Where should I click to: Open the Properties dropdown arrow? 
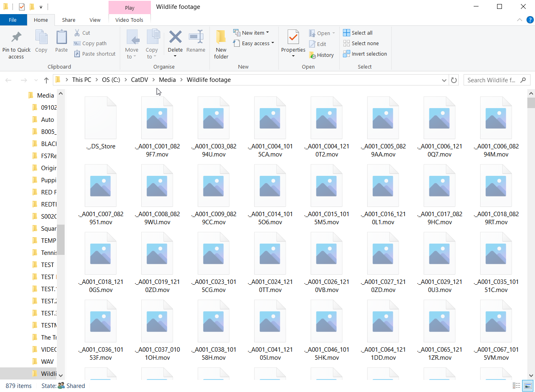coord(293,56)
